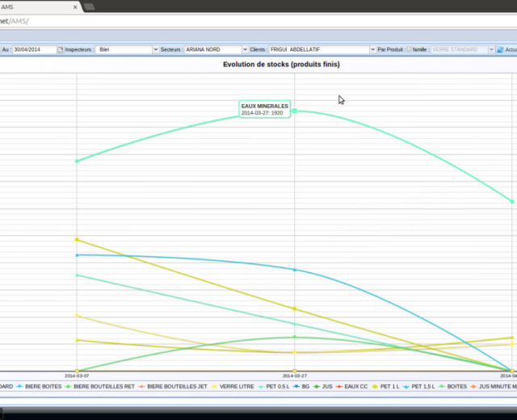Hide the VERRE LITRE series
Image resolution: width=517 pixels, height=420 pixels.
coord(233,387)
